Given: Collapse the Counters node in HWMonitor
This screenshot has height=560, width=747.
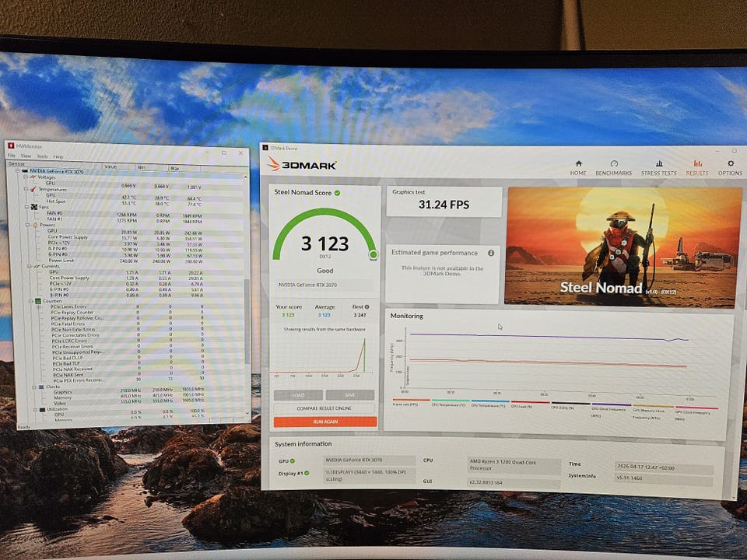Looking at the screenshot, I should (x=31, y=301).
